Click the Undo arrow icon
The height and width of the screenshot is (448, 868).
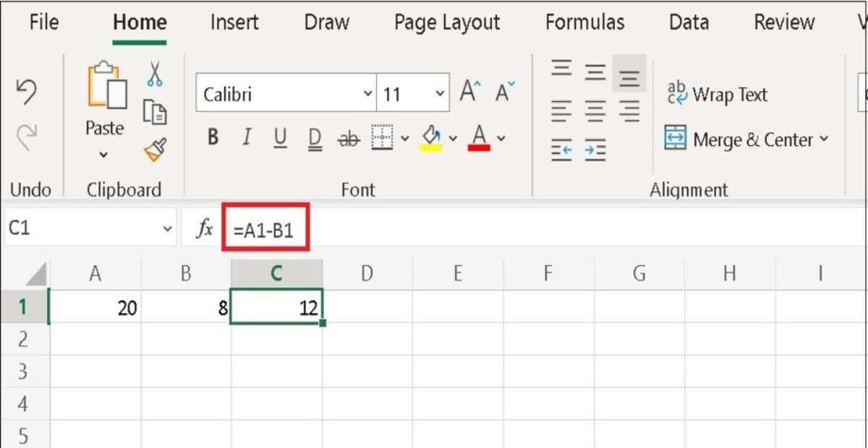26,92
